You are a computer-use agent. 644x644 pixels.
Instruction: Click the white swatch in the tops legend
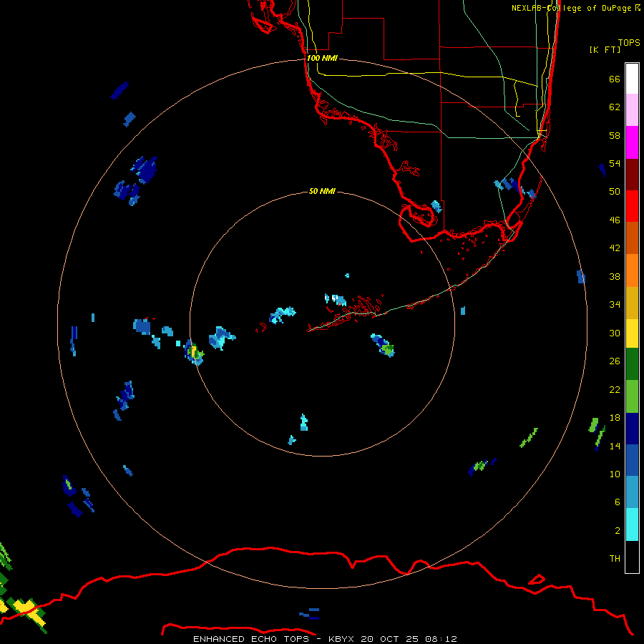[632, 79]
